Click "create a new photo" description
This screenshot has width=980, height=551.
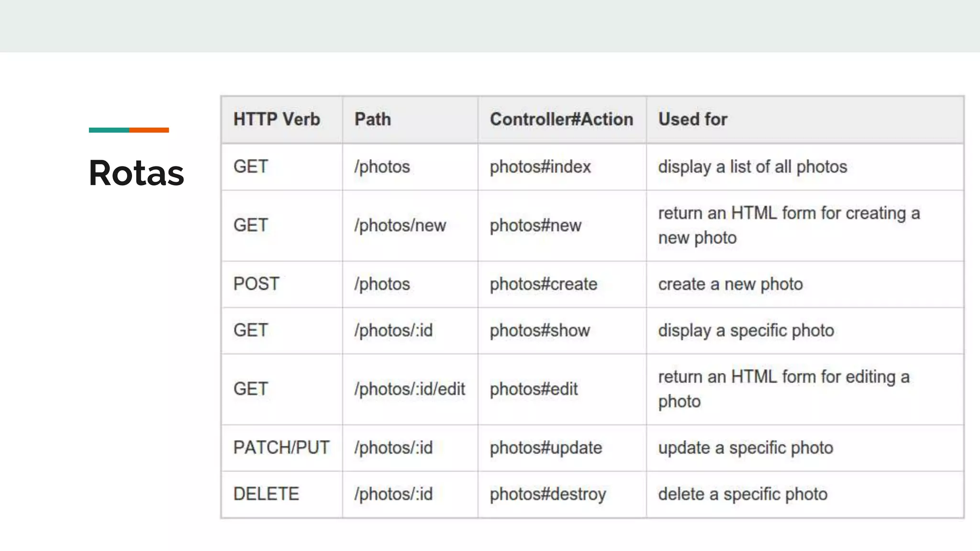click(730, 284)
